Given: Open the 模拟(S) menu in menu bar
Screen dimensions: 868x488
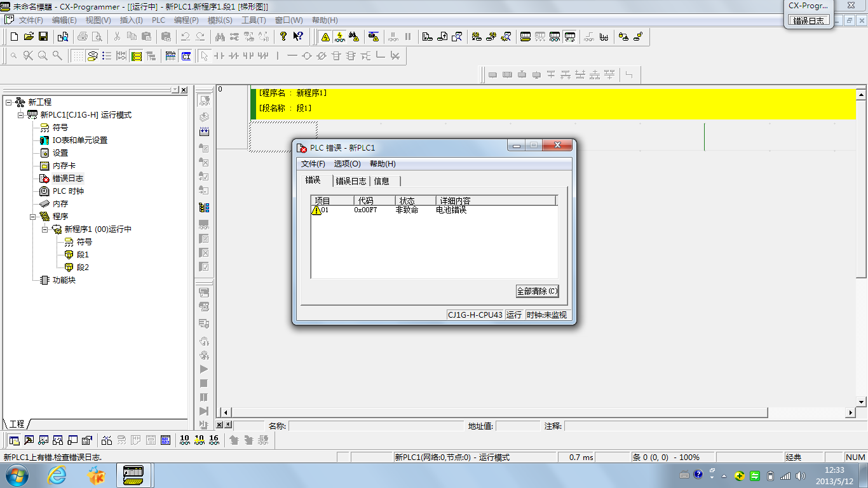Looking at the screenshot, I should point(220,20).
